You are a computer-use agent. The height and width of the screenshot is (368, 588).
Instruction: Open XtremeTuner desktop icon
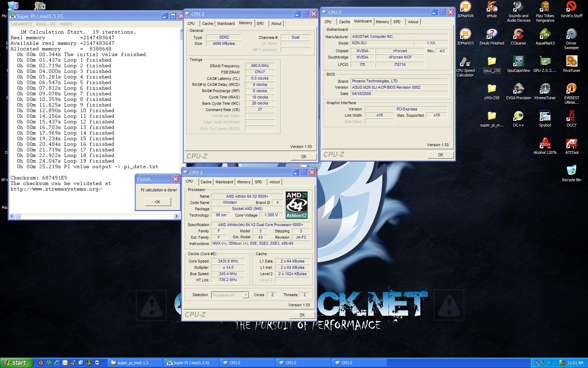tap(545, 91)
